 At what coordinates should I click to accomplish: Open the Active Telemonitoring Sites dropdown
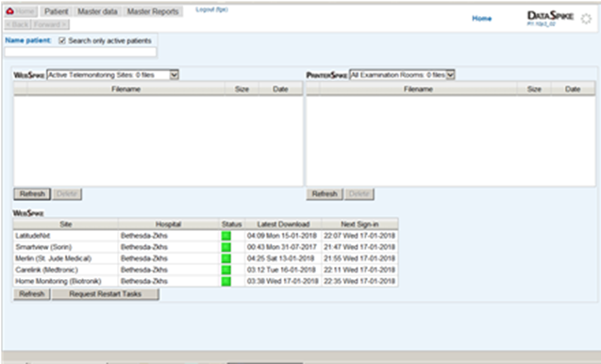(112, 74)
